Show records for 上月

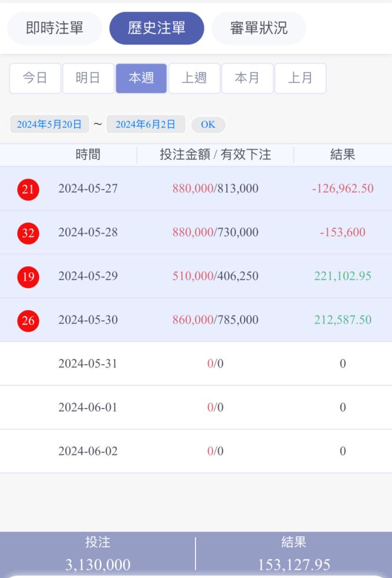tap(301, 78)
